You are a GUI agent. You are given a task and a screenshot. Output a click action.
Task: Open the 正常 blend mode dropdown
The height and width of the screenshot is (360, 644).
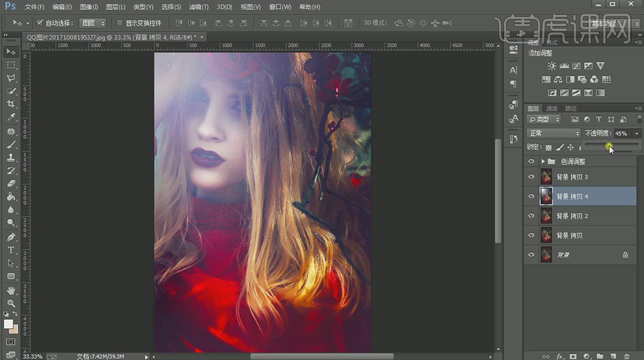coord(553,133)
